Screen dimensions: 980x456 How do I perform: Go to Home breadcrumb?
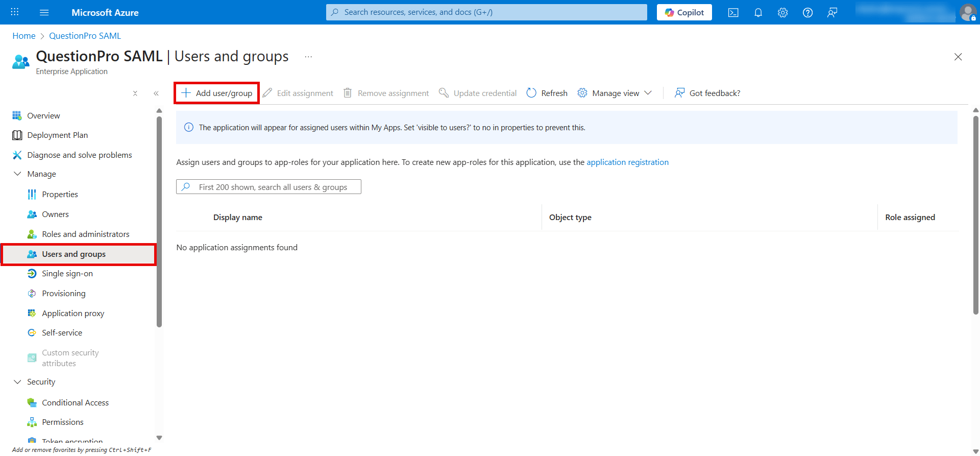click(x=24, y=36)
